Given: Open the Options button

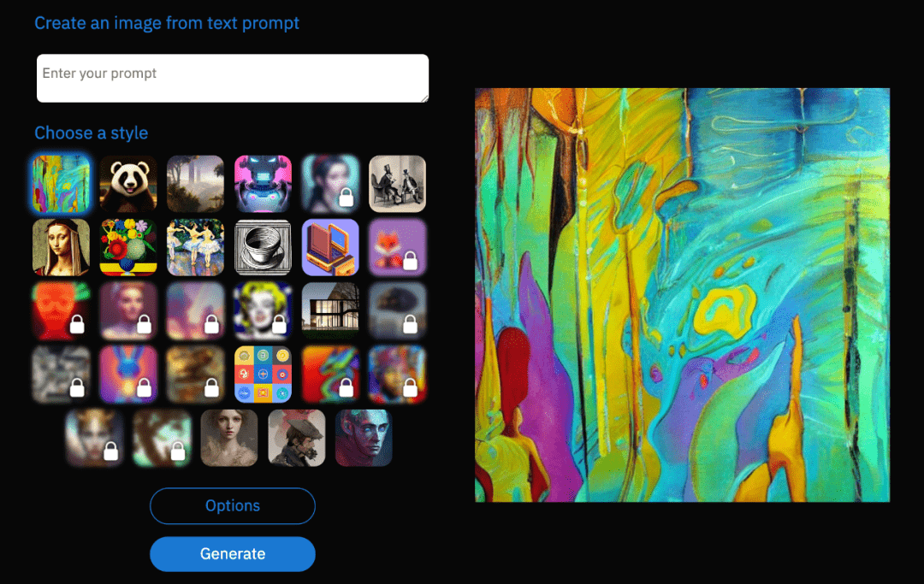Looking at the screenshot, I should pos(233,505).
